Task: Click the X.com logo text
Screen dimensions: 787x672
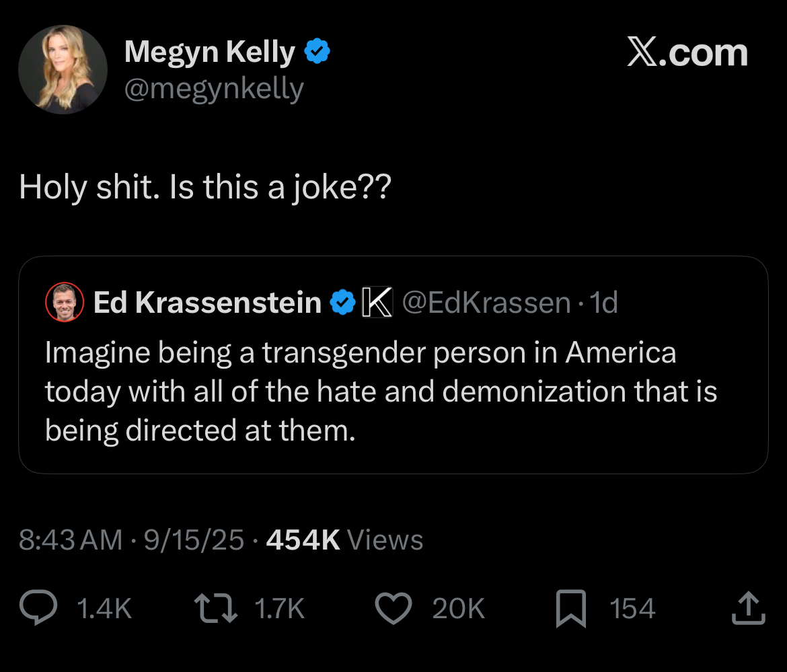Action: (687, 53)
